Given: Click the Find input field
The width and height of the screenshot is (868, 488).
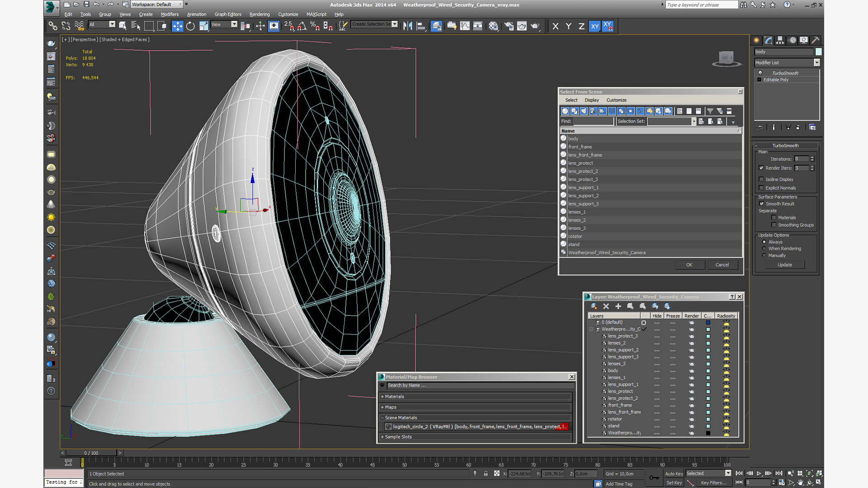Looking at the screenshot, I should [x=594, y=122].
